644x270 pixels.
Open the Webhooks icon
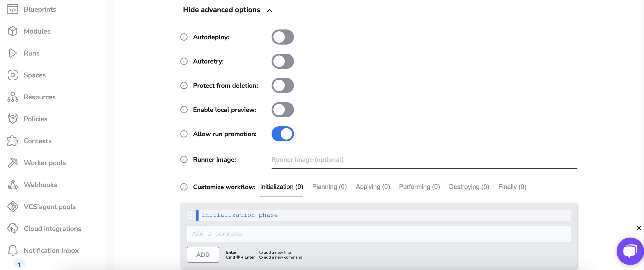[13, 185]
